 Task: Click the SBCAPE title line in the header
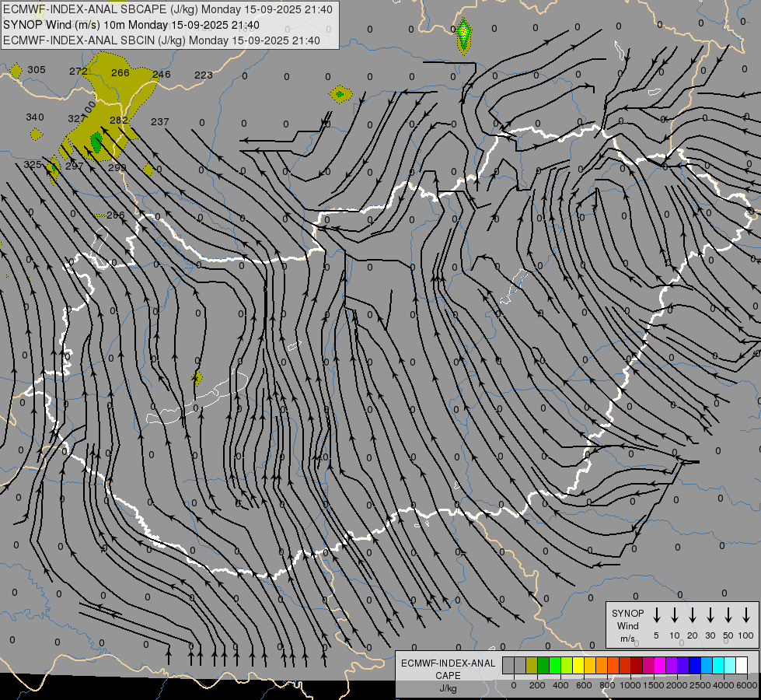click(167, 9)
